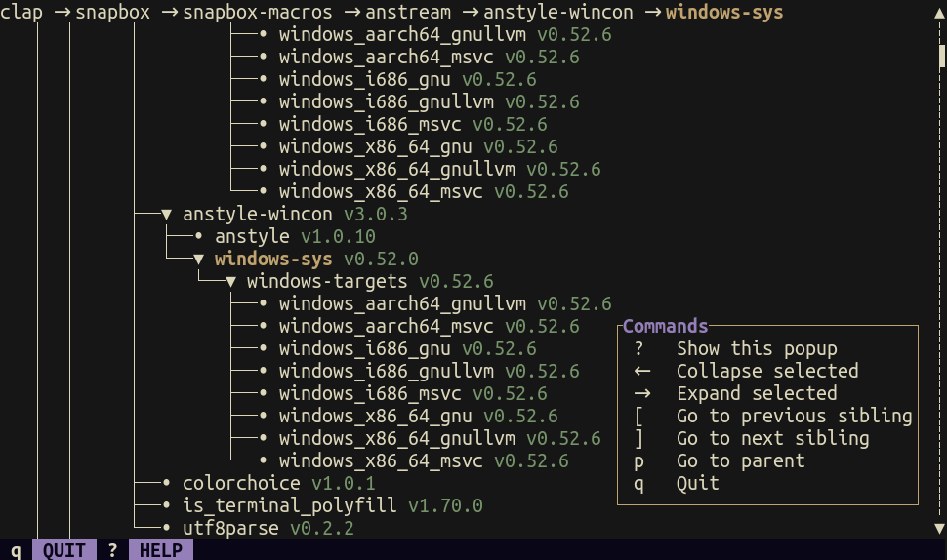Collapse the anstyle-wincon tree node triangle

tap(166, 215)
